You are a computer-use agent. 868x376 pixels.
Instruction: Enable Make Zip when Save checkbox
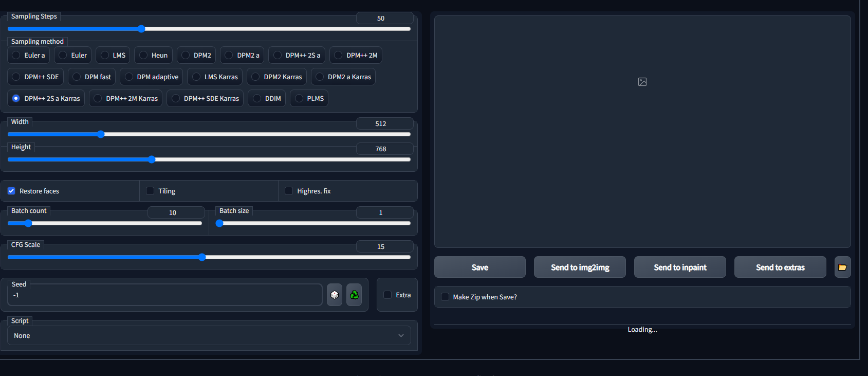445,297
